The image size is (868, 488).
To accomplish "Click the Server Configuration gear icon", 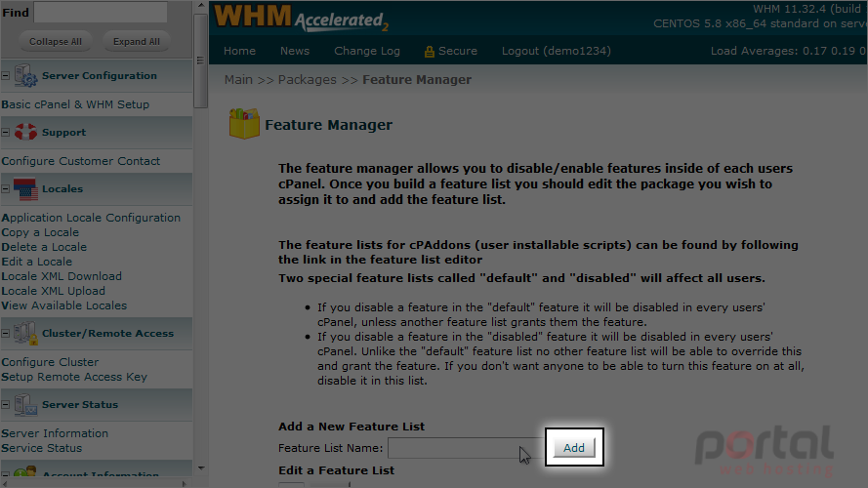I will 25,76.
